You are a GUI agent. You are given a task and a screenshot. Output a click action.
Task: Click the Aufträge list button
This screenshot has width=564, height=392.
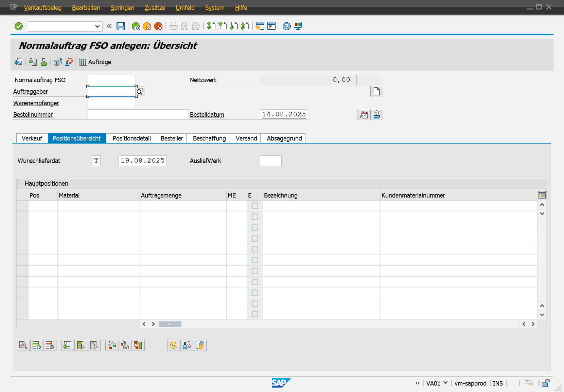point(95,62)
